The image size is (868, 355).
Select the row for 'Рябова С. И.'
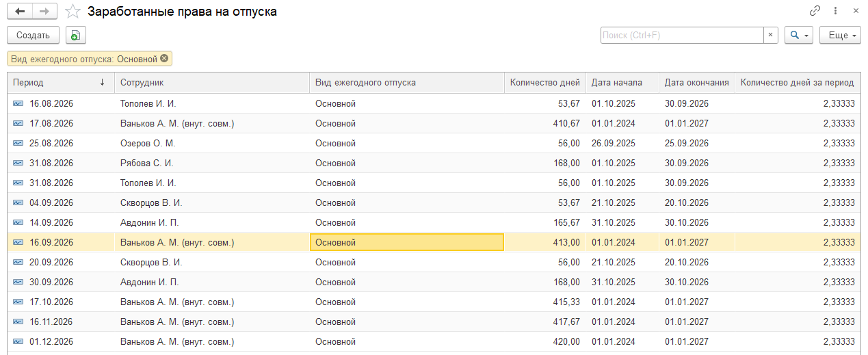click(x=146, y=163)
